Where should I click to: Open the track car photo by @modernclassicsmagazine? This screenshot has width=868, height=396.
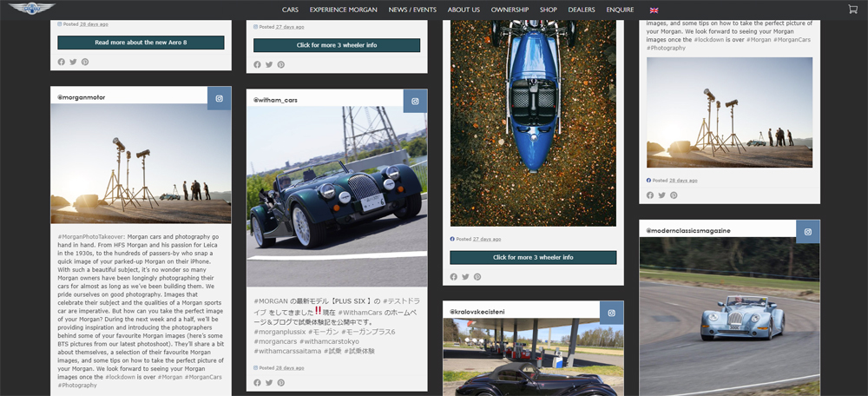(730, 316)
